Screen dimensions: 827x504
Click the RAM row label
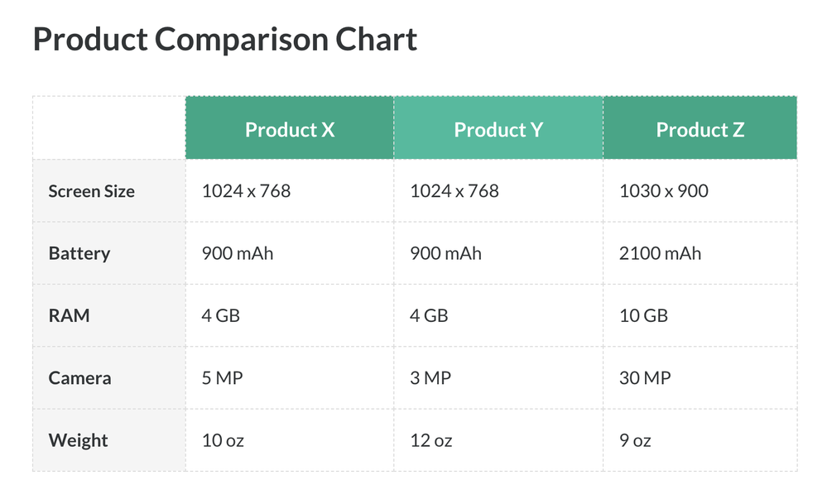[70, 316]
